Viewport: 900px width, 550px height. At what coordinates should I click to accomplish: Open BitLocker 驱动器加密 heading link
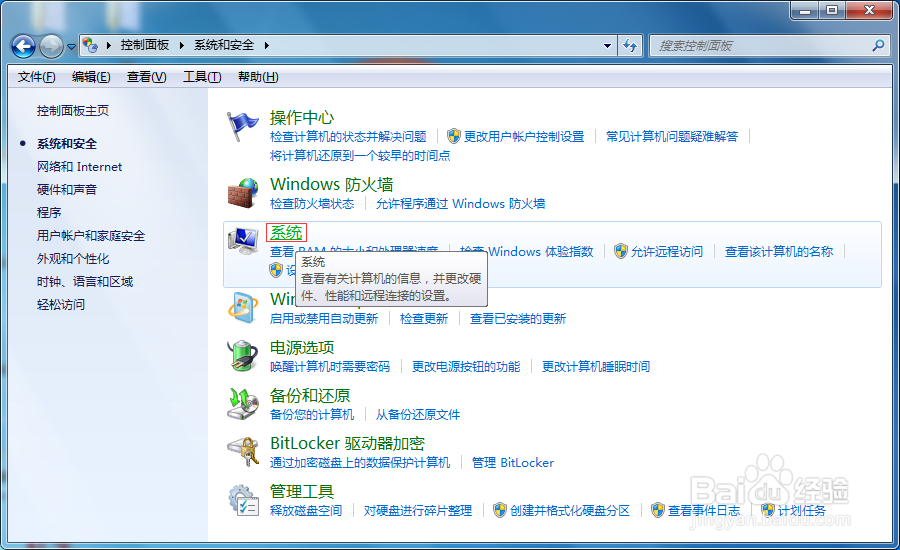coord(347,443)
